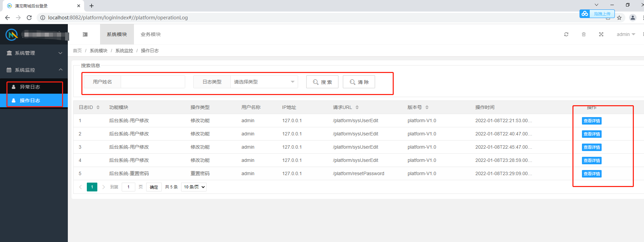
Task: Click timestamp 2022-01-08T23:28:59 cell
Action: [x=504, y=160]
